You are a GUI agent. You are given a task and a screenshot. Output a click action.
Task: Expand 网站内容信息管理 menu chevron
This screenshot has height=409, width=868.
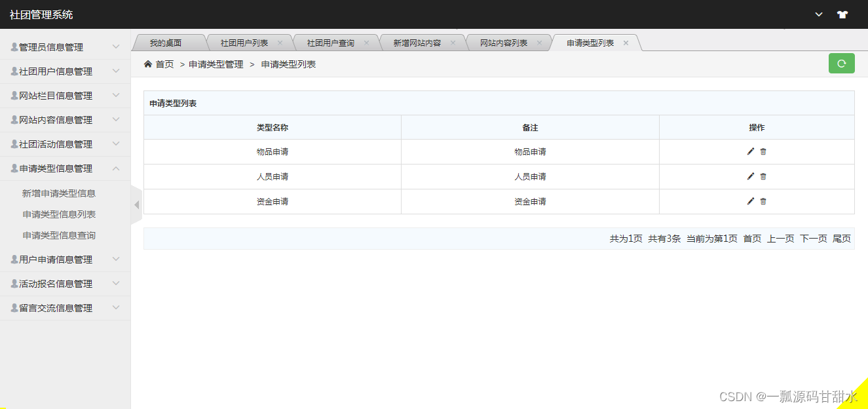tap(116, 120)
